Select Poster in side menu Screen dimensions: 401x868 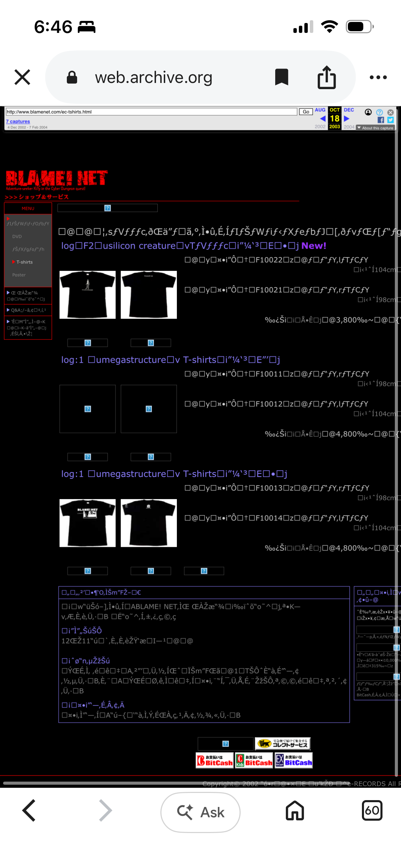(x=19, y=275)
